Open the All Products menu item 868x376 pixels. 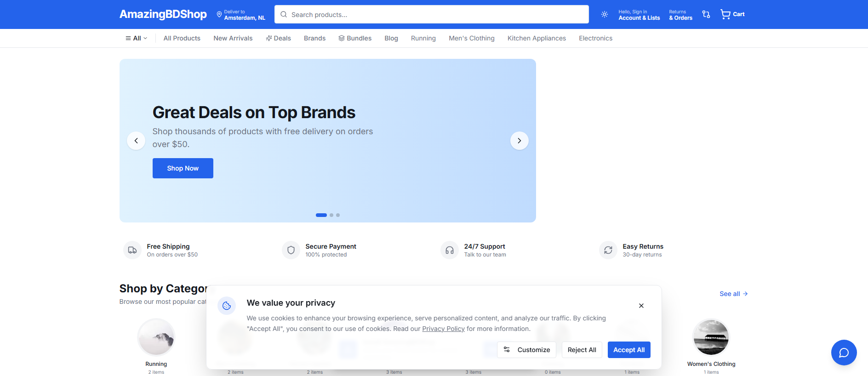click(182, 38)
